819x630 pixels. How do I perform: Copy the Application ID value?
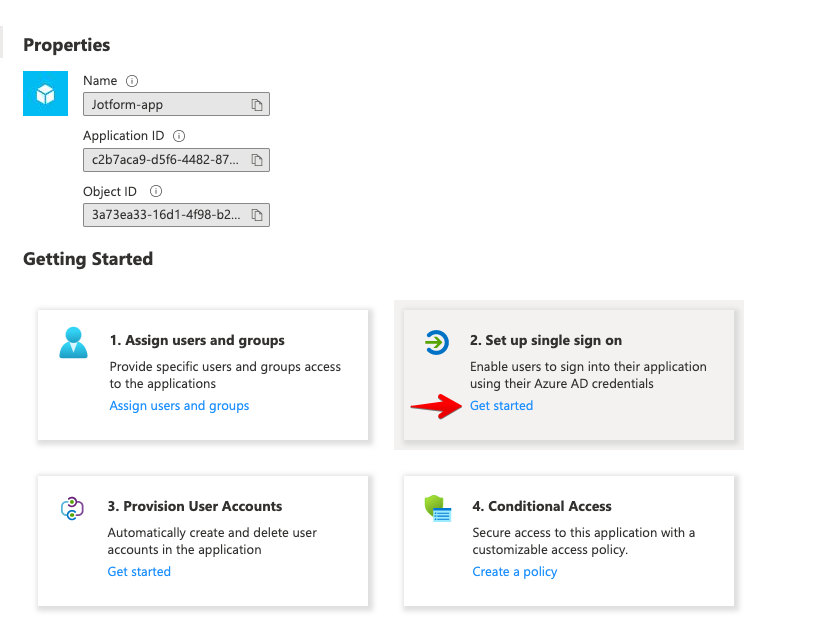(256, 160)
